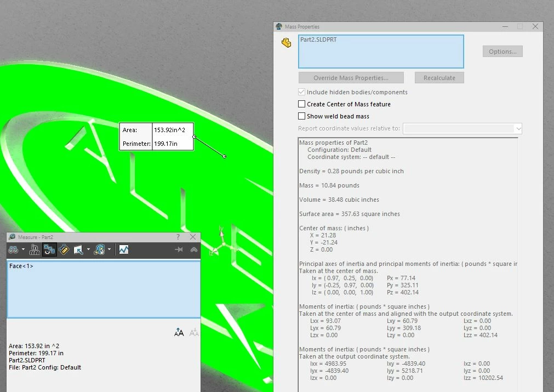
Task: Minimize the Mass Properties window
Action: point(505,26)
